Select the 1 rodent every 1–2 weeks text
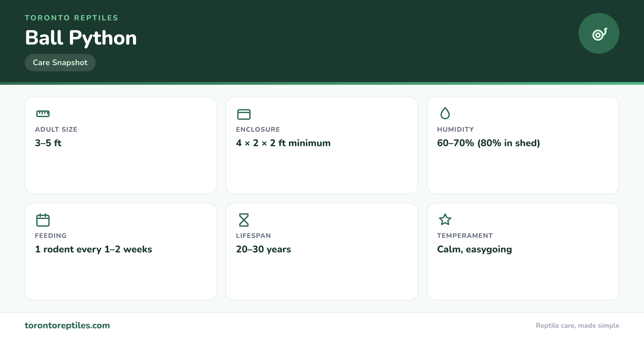 [94, 249]
